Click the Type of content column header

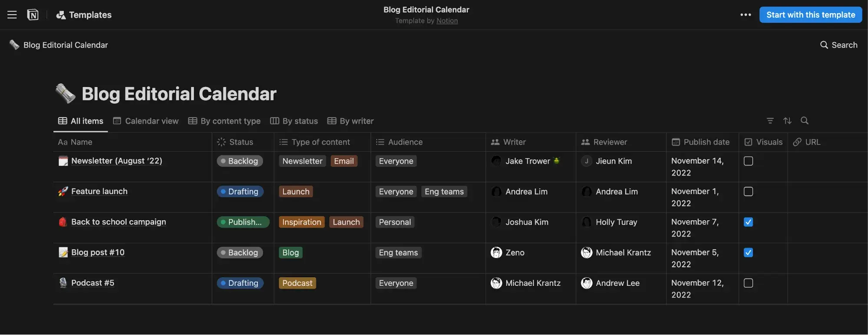tap(322, 142)
